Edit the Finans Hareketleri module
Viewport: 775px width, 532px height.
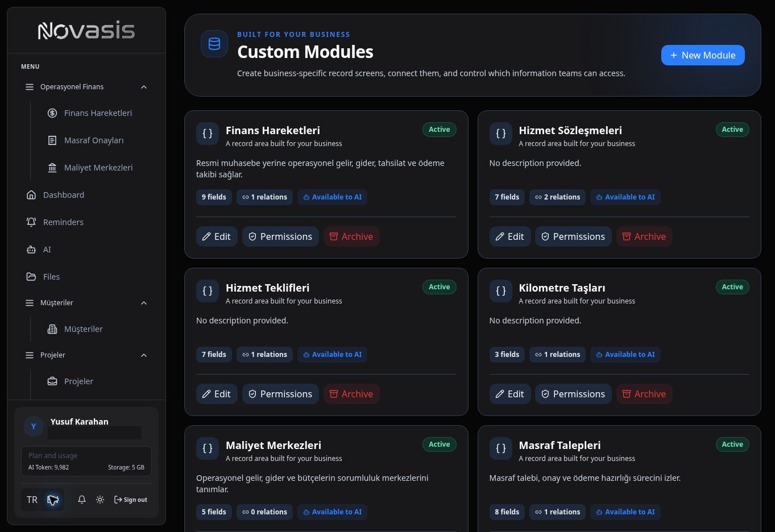point(217,236)
